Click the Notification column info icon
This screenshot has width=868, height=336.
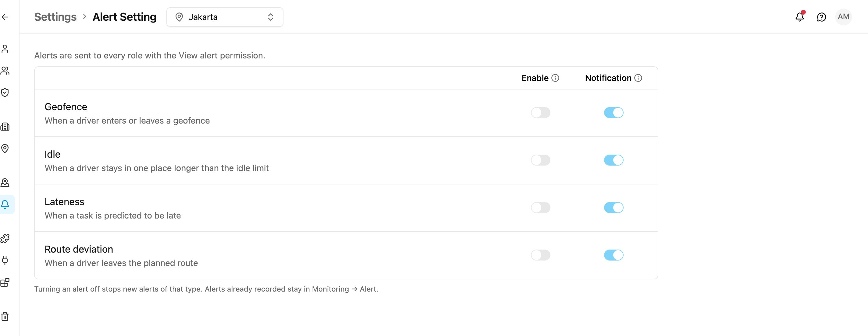638,78
